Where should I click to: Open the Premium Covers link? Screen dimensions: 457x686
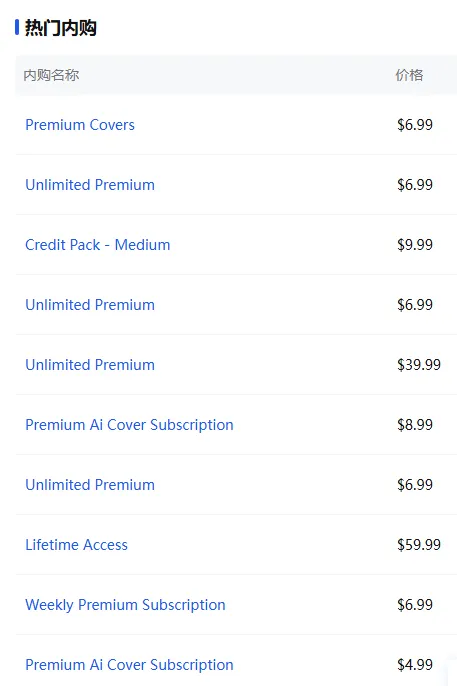[x=80, y=125]
